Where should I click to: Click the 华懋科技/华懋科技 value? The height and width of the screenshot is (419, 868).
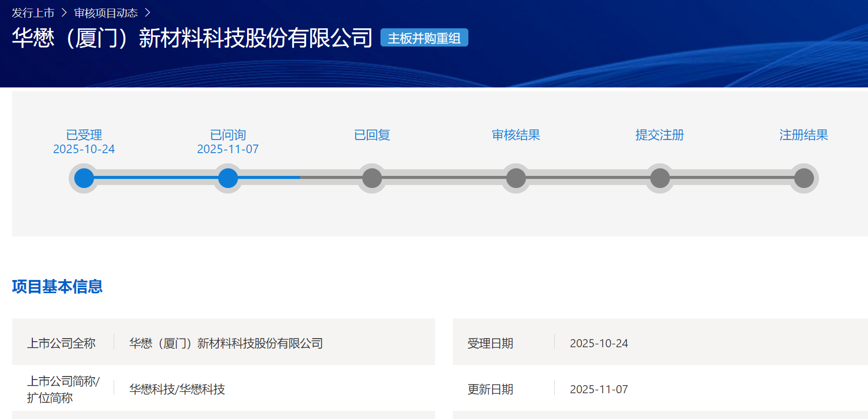click(177, 389)
